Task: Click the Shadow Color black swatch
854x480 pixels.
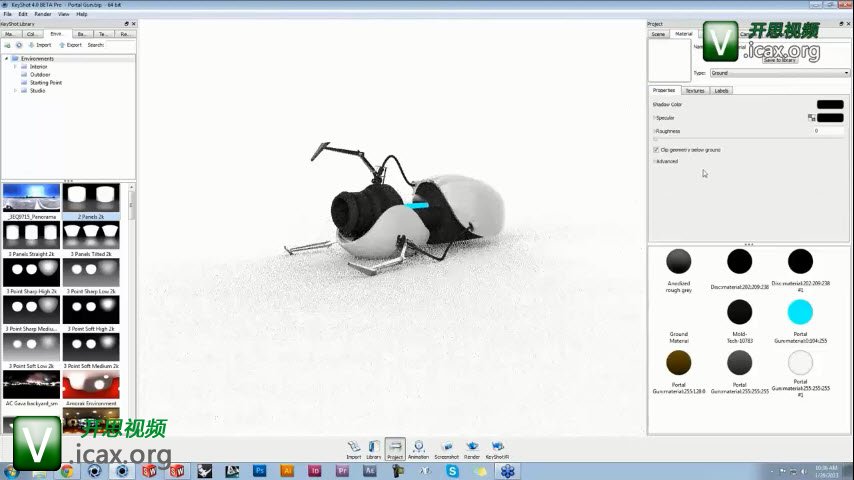Action: click(x=829, y=104)
